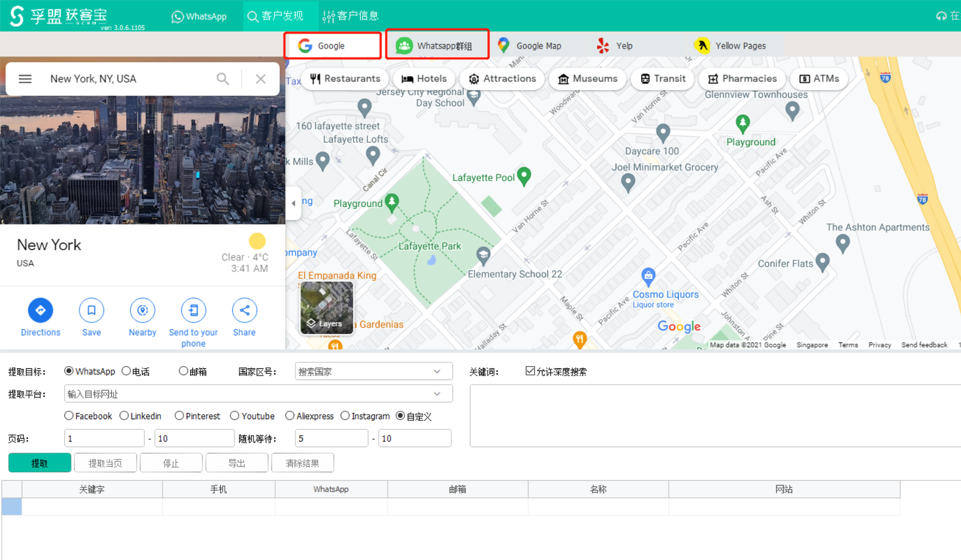Collapse the left map panel with the arrow

click(x=294, y=203)
